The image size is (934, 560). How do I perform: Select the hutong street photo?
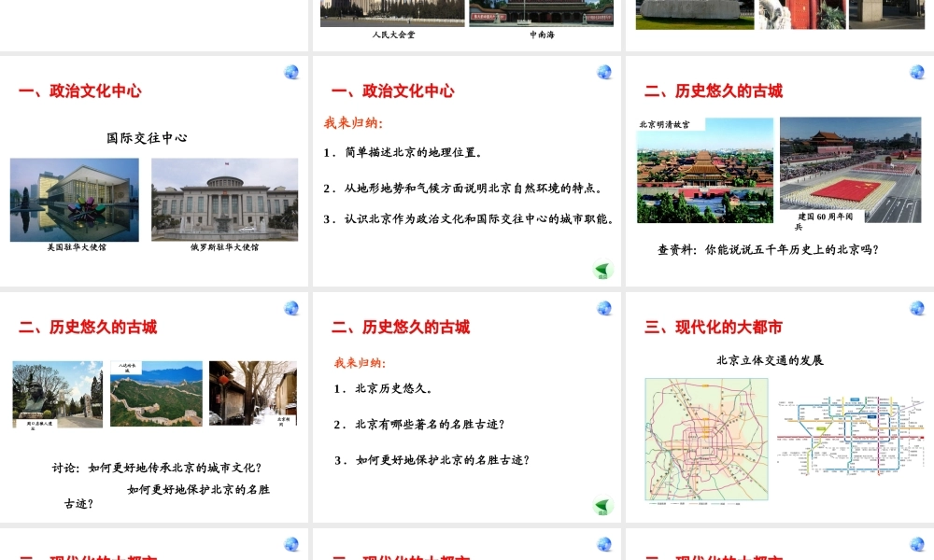pos(253,393)
